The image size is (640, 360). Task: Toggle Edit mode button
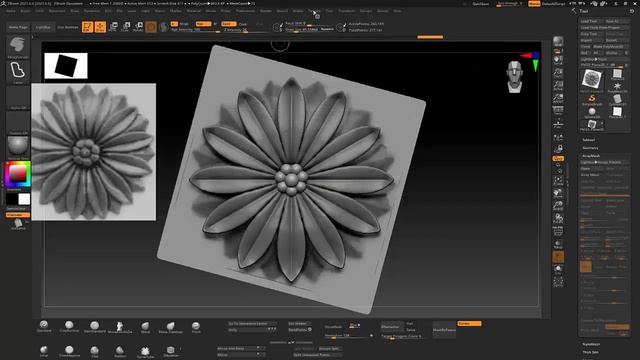pos(87,27)
